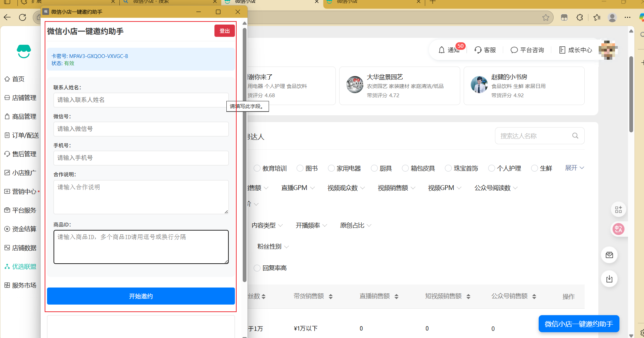Screen dimensions: 644x338
Task: Open the 开播频率 filter dropdown
Action: coord(311,225)
